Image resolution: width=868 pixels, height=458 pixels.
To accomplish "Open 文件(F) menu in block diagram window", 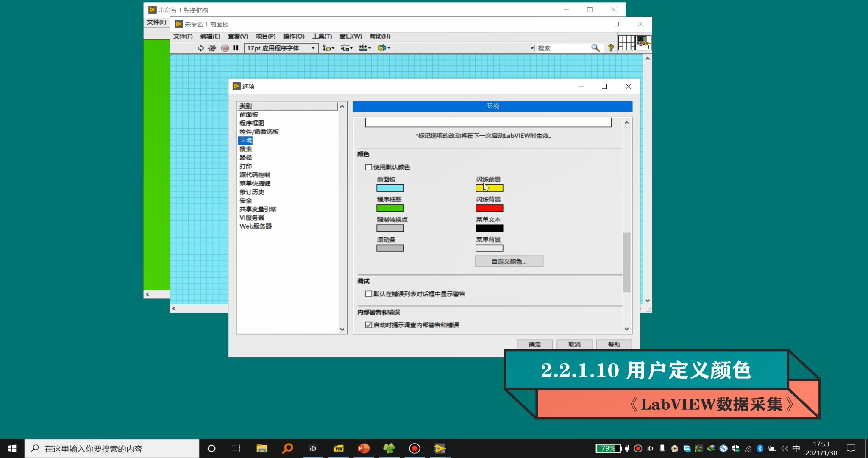I will point(156,22).
